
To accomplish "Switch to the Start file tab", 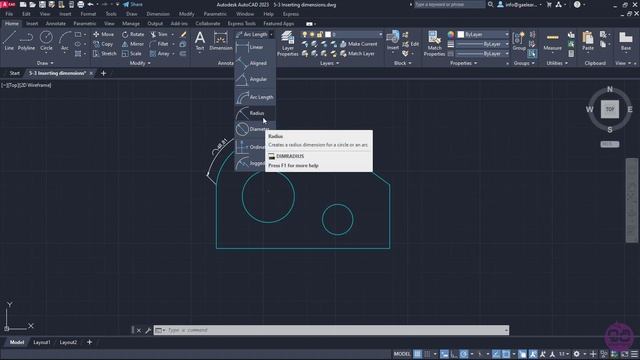I will 14,73.
